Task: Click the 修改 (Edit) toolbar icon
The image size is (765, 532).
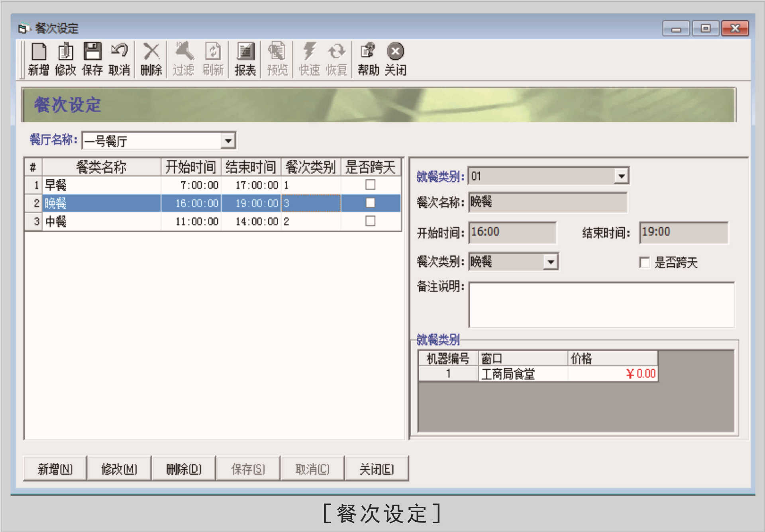Action: point(66,59)
